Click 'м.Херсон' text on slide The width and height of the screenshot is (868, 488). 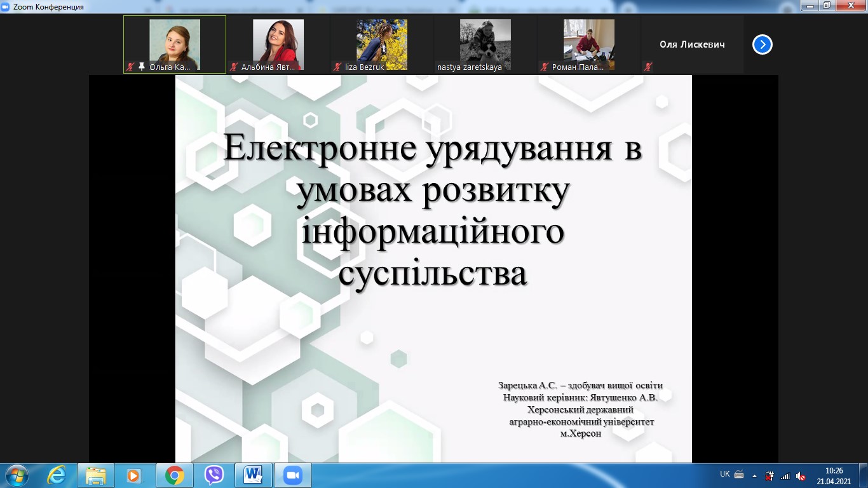click(x=580, y=433)
